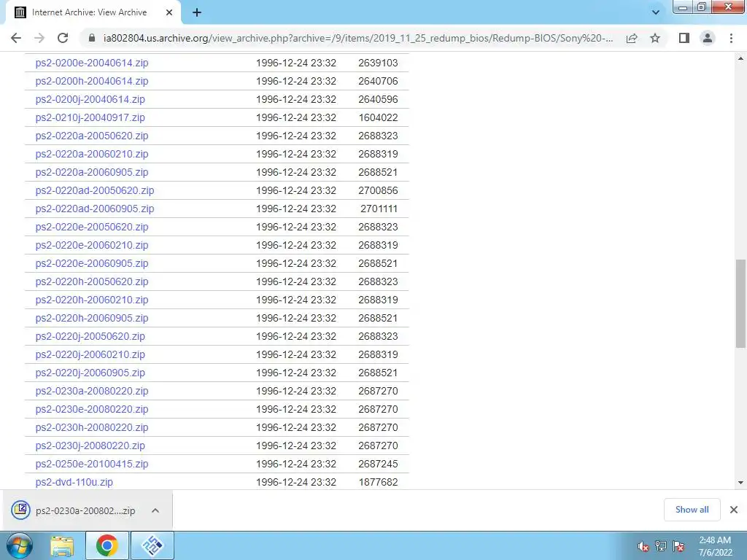Select the Internet Archive: View Archive tab
The width and height of the screenshot is (747, 560).
pos(93,12)
